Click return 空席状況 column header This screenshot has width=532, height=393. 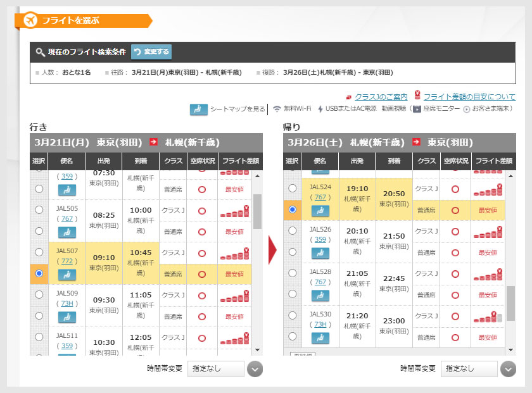[x=455, y=161]
